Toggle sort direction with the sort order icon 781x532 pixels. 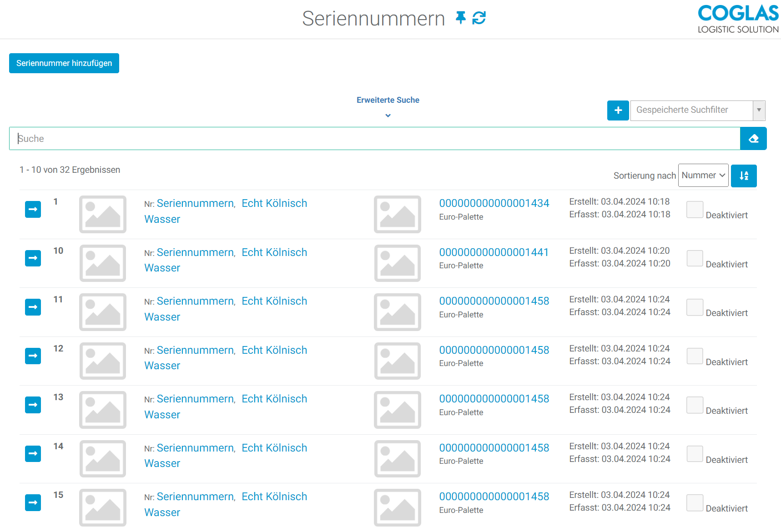point(744,176)
